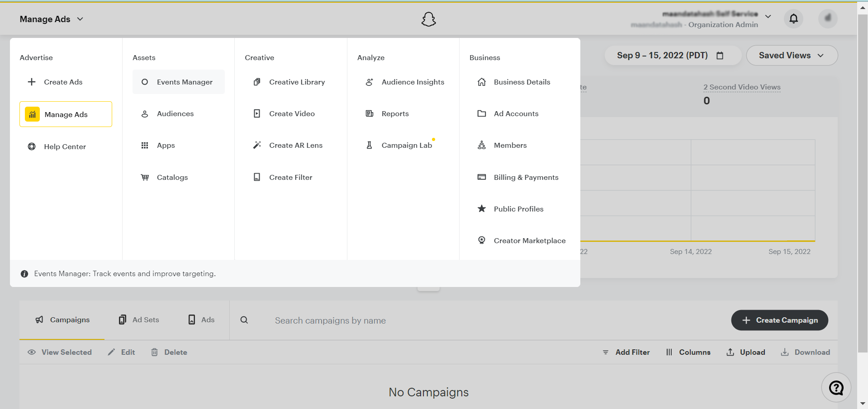Click the Billing & Payments card icon
868x409 pixels.
482,177
